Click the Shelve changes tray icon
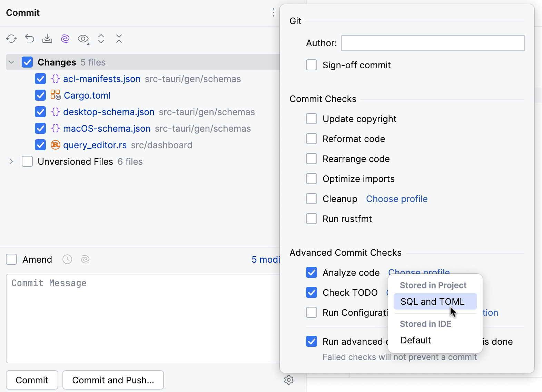Image resolution: width=542 pixels, height=392 pixels. 47,39
